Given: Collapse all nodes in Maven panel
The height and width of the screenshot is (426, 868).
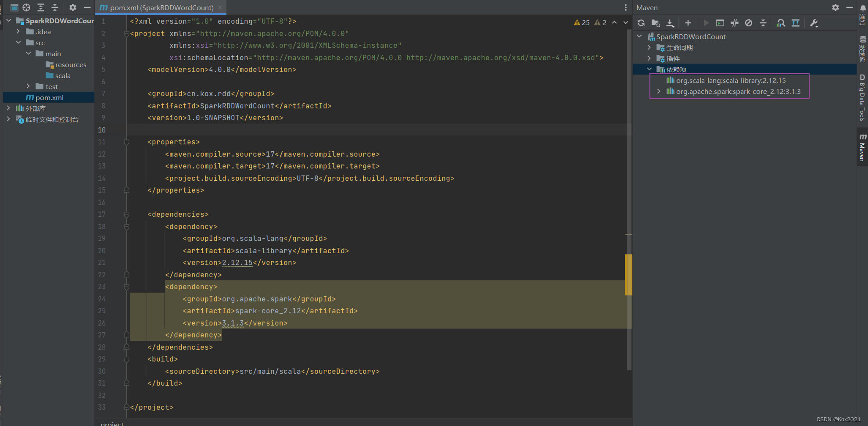Looking at the screenshot, I should (x=763, y=23).
